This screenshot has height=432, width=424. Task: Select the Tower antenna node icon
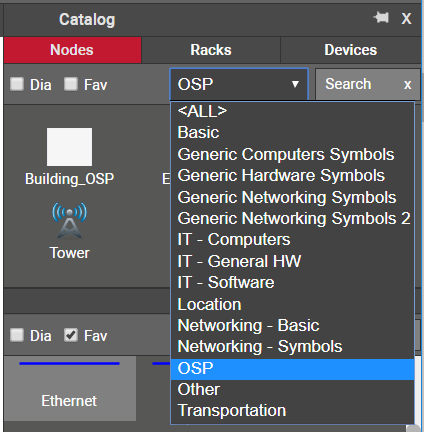(x=69, y=220)
